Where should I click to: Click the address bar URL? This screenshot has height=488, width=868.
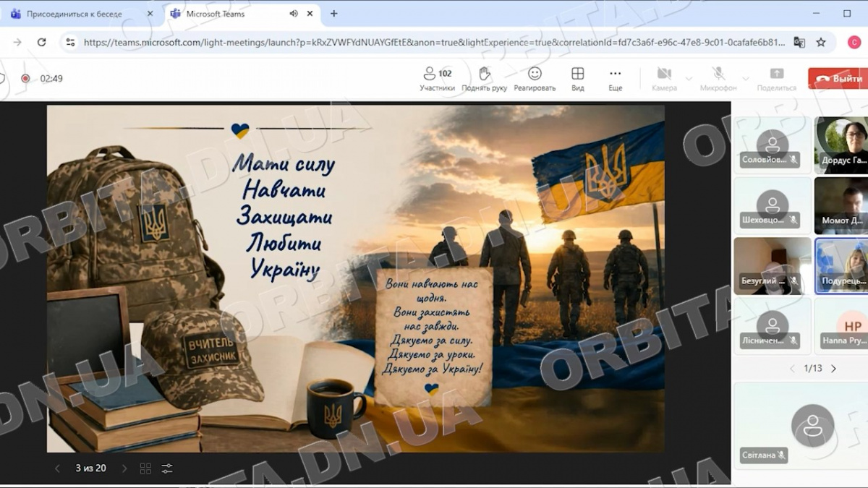click(x=434, y=43)
